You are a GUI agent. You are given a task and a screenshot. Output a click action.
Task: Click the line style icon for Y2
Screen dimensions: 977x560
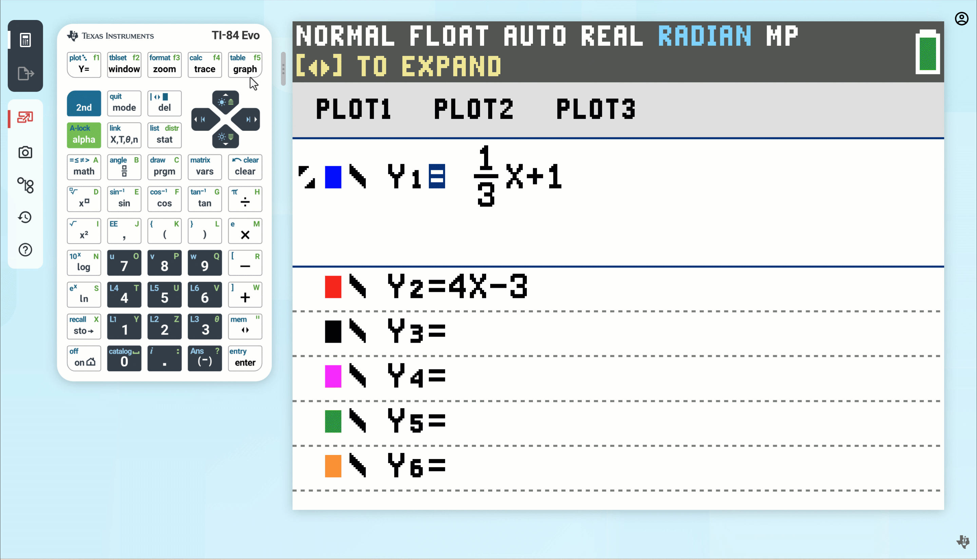tap(358, 286)
